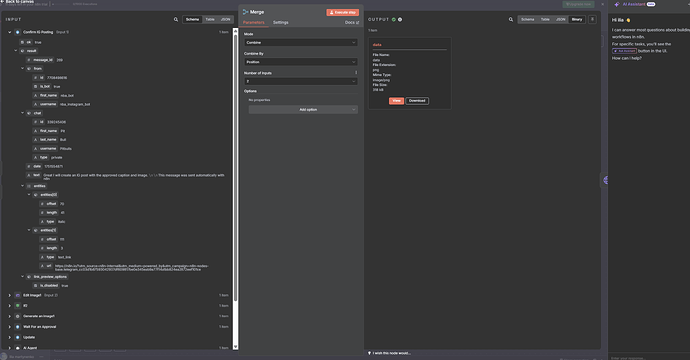Collapse the chat object
The height and width of the screenshot is (360, 690).
click(22, 113)
